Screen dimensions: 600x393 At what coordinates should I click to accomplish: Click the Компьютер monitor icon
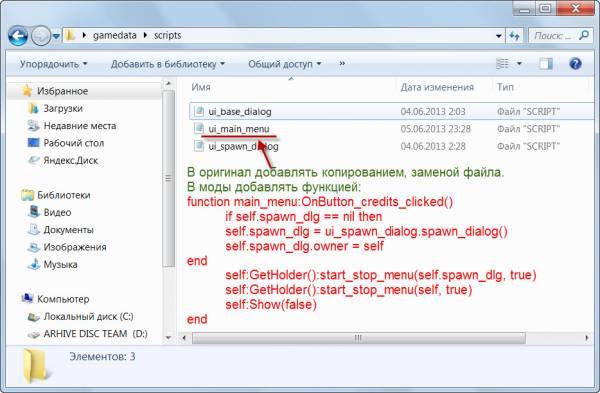(x=27, y=298)
